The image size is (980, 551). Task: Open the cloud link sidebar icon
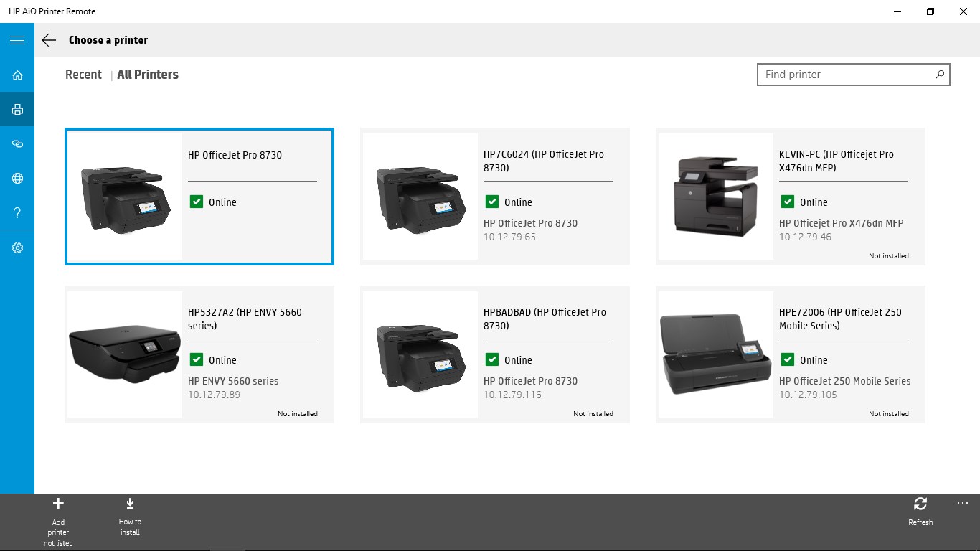coord(17,144)
